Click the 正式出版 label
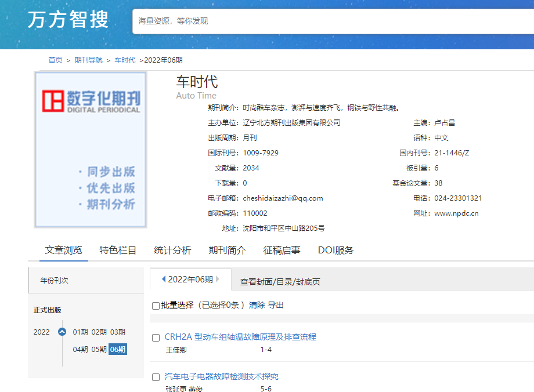Image resolution: width=534 pixels, height=392 pixels. click(48, 310)
